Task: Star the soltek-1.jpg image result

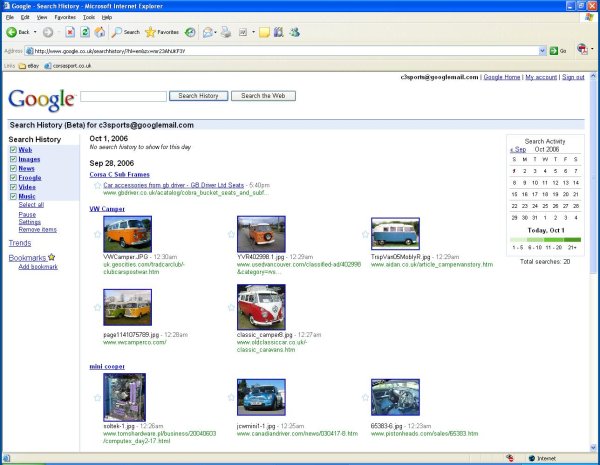Action: (97, 398)
